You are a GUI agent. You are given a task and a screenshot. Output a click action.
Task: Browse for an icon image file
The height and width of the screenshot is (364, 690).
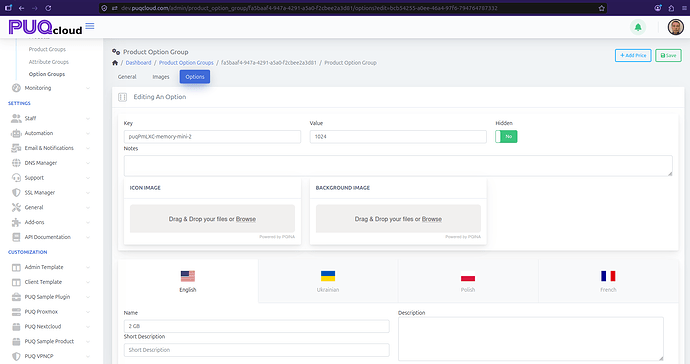click(x=246, y=219)
